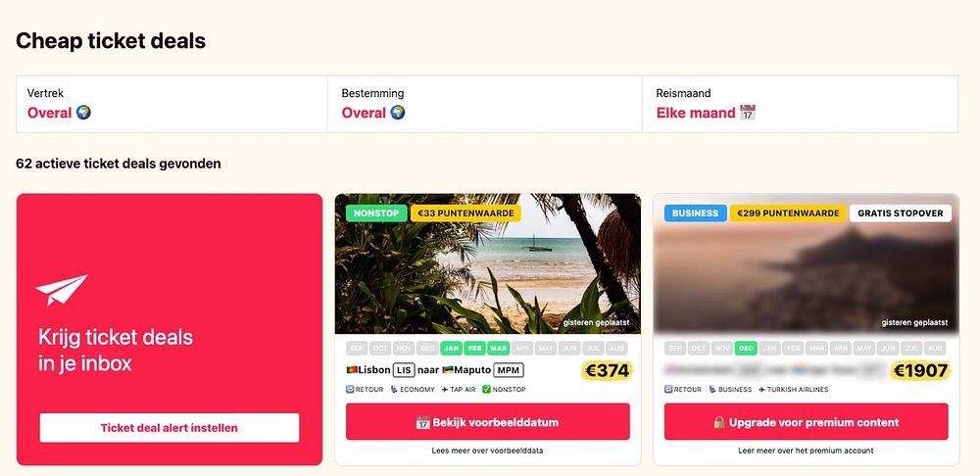Select JAN month chip on Lisbon deal
Screen dimensions: 980x476
point(451,348)
